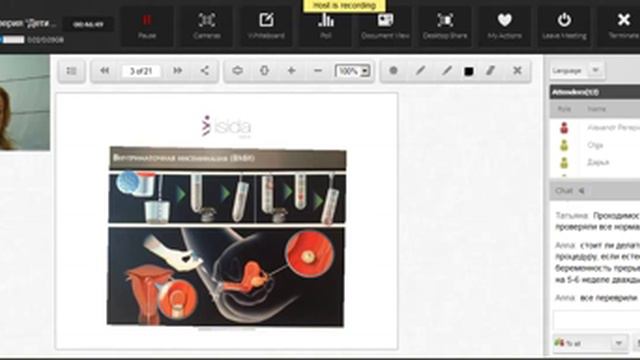The height and width of the screenshot is (360, 640).
Task: Open the Cameras panel
Action: [207, 26]
